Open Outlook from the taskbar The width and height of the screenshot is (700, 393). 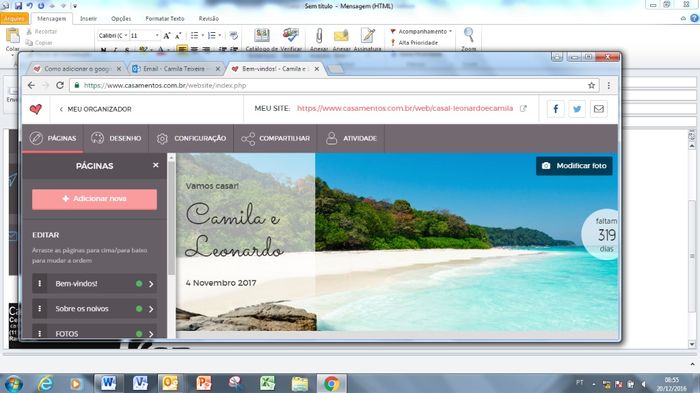pyautogui.click(x=170, y=383)
